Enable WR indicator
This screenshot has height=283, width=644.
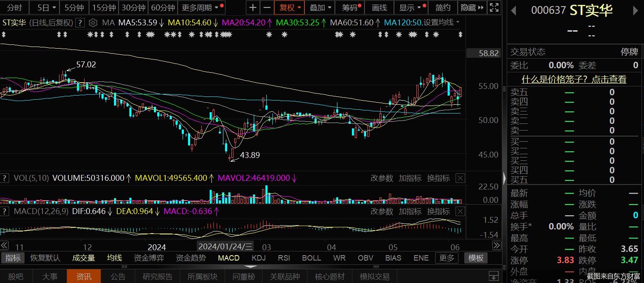339,258
